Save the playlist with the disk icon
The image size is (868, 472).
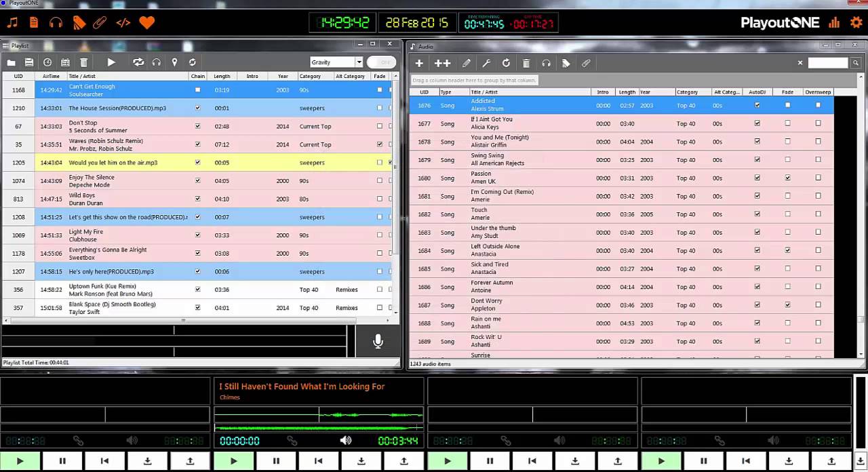[29, 62]
